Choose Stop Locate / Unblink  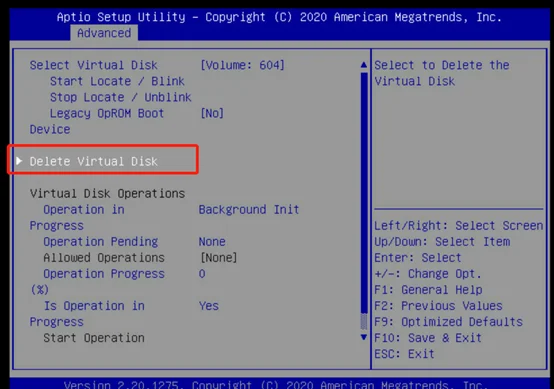[120, 97]
